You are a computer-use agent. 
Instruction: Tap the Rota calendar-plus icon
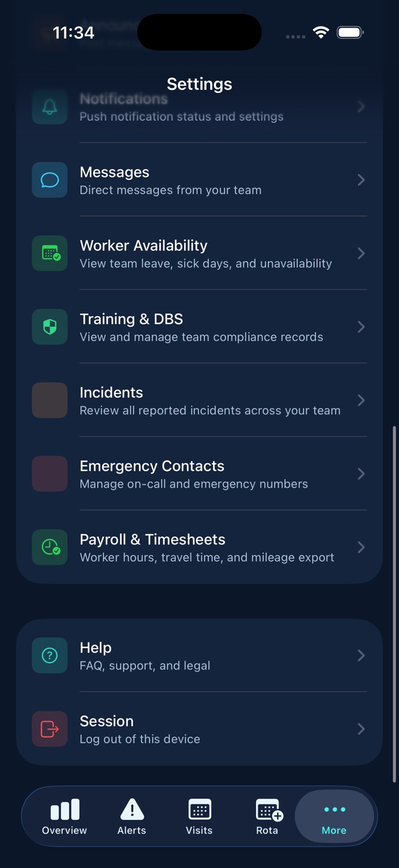(x=269, y=810)
